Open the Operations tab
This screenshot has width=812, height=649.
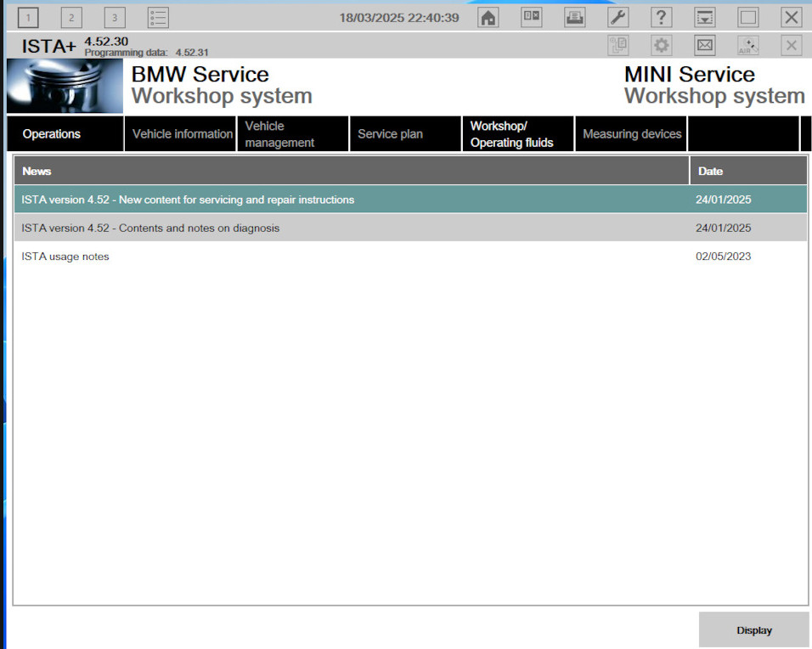tap(65, 133)
